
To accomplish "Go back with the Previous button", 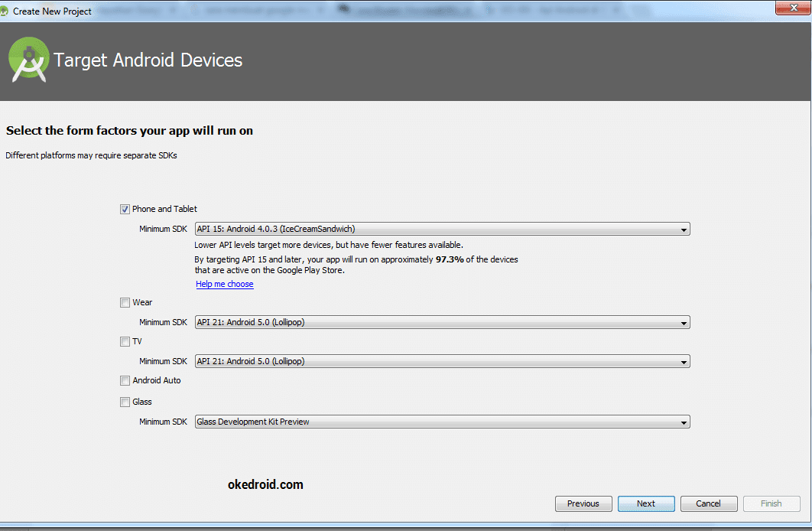I will tap(583, 503).
